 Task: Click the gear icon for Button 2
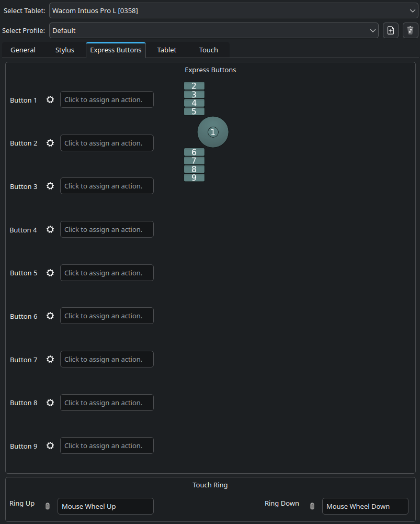pyautogui.click(x=50, y=143)
